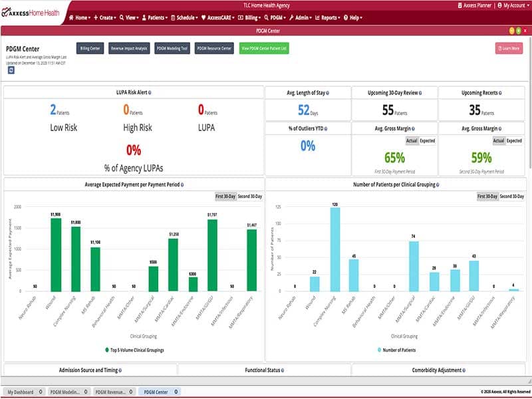The image size is (532, 399).
Task: Click the Revenue Impact Analysis button
Action: [129, 49]
